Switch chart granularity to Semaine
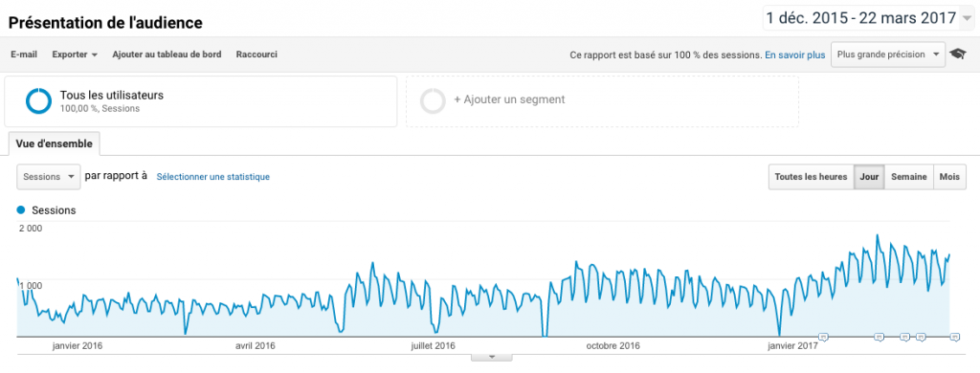This screenshot has width=980, height=373. pyautogui.click(x=908, y=177)
